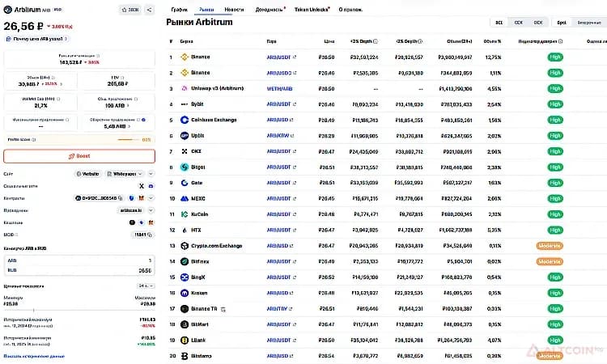Image resolution: width=607 pixels, height=364 pixels.
Task: Click 'Показать исторические данные' link
Action: pyautogui.click(x=34, y=356)
